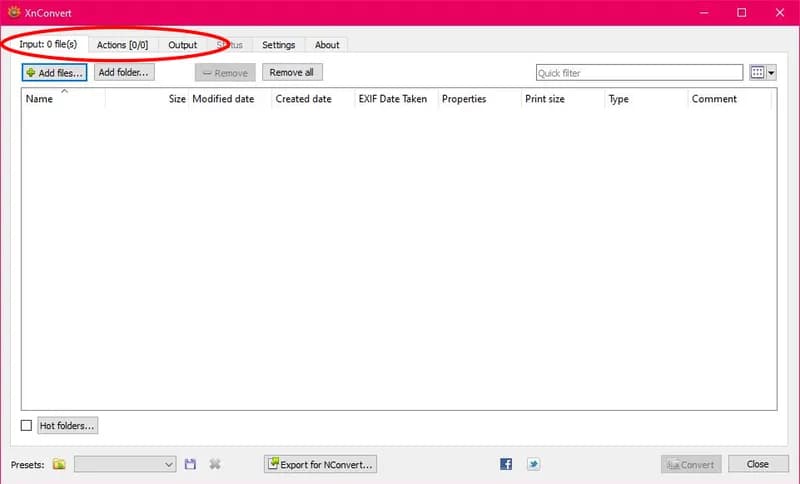
Task: Select the Status tab
Action: tap(230, 45)
